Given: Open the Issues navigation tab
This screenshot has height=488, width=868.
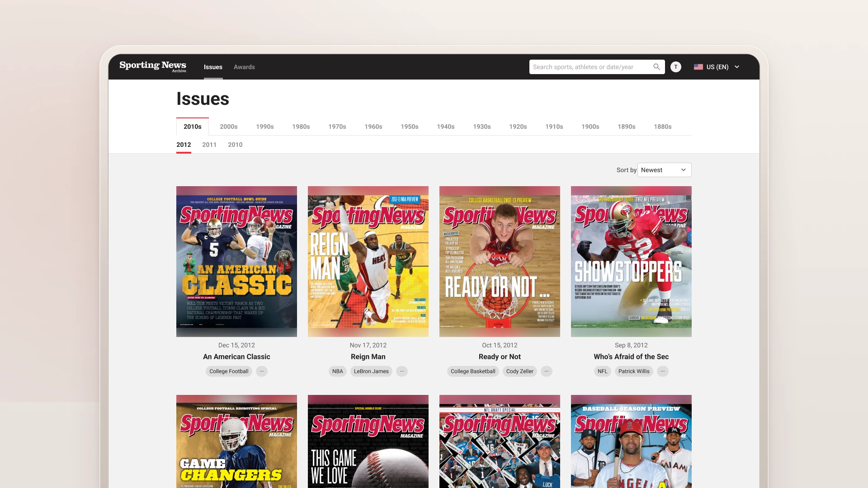Looking at the screenshot, I should [x=213, y=67].
